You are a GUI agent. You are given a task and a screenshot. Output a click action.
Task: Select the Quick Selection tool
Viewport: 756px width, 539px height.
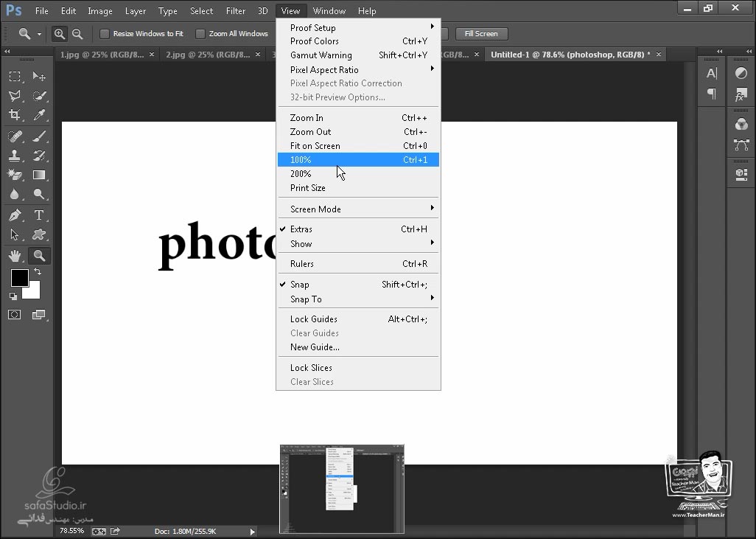click(39, 96)
